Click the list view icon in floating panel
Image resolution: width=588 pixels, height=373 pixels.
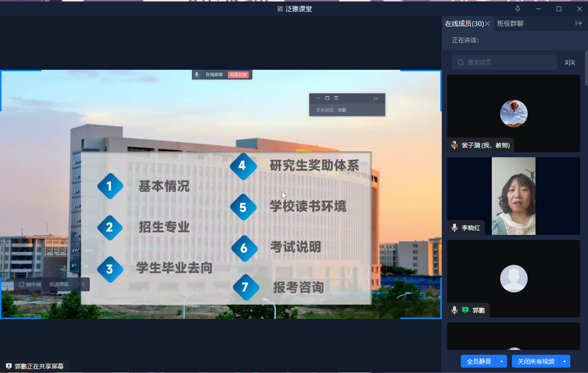336,98
